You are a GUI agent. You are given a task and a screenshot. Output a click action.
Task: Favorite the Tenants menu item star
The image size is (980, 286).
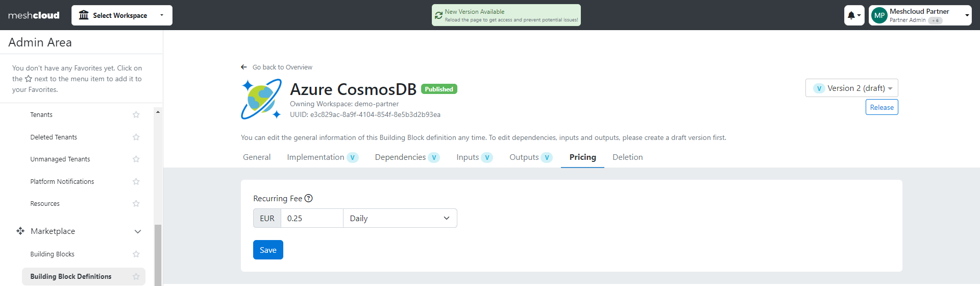click(136, 115)
